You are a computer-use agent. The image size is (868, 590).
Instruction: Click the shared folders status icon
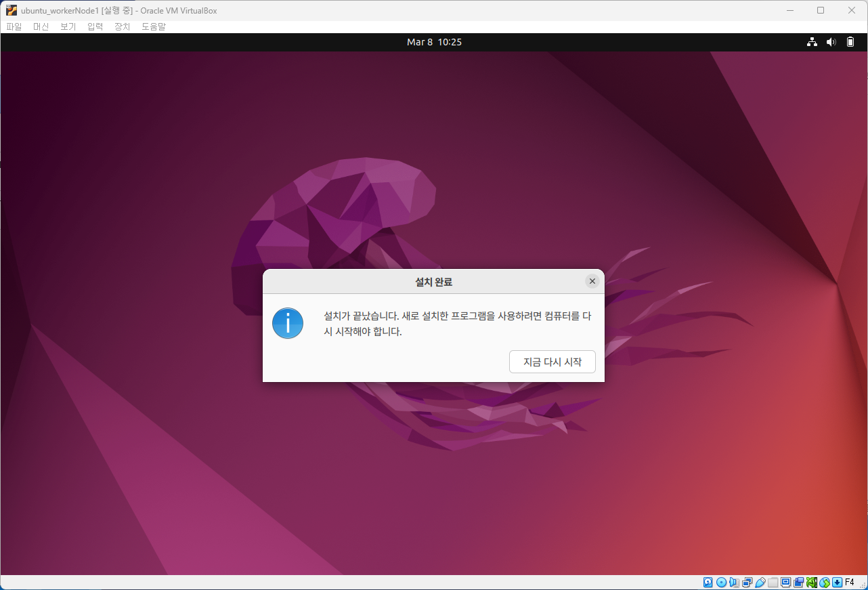[773, 582]
